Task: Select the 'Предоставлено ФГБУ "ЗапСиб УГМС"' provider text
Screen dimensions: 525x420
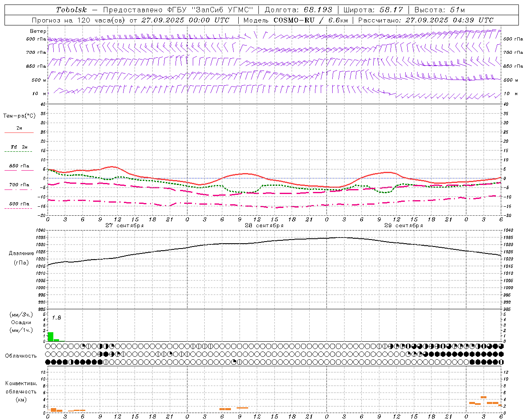Action: [178, 10]
